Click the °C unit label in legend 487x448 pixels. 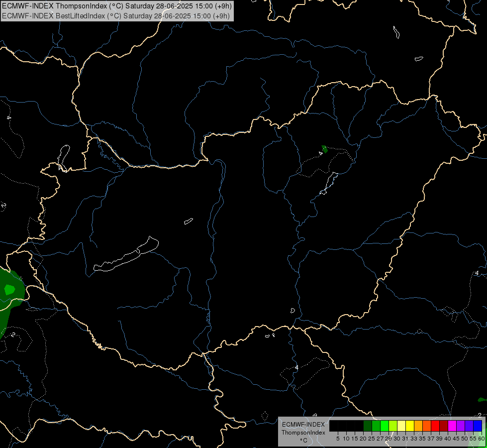tap(303, 441)
